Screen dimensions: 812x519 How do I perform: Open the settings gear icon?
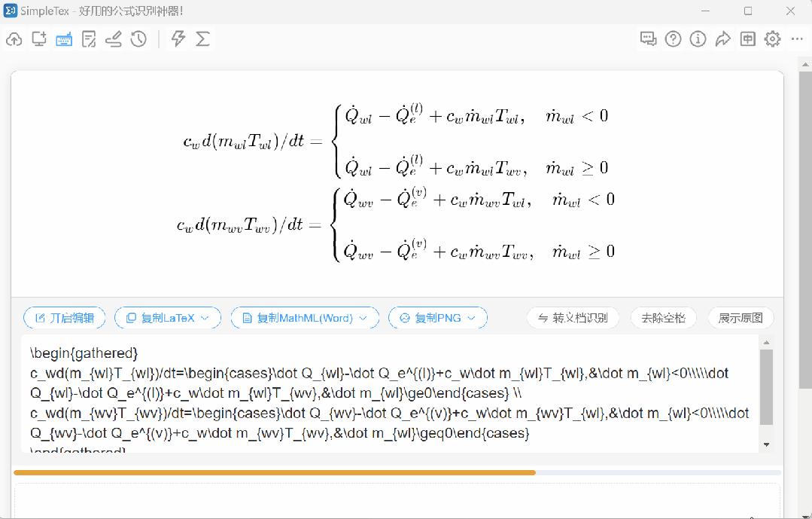[x=772, y=39]
